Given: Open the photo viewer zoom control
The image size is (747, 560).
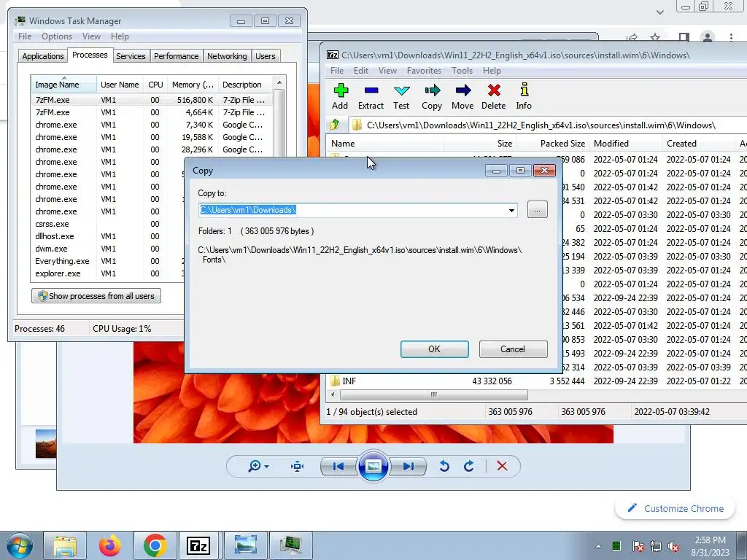Looking at the screenshot, I should [x=258, y=466].
